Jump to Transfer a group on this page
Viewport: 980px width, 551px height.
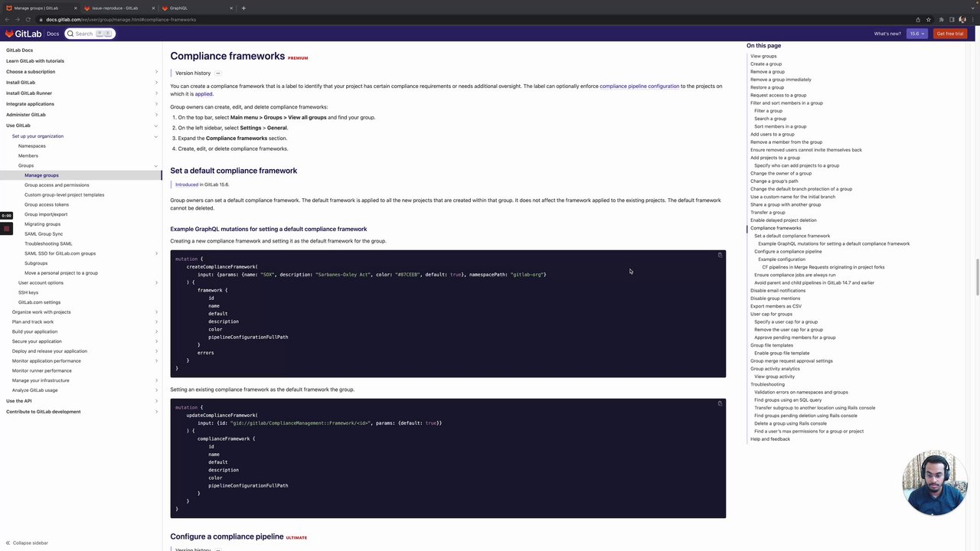(767, 212)
